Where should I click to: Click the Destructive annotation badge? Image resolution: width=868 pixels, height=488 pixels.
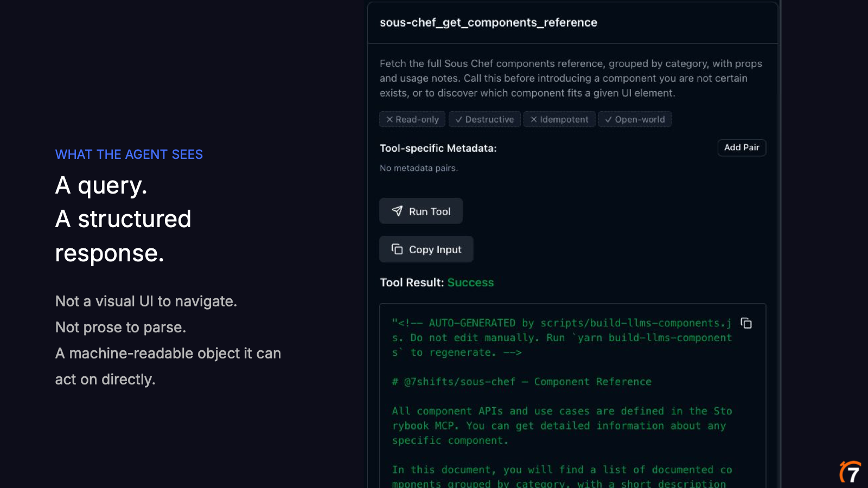(484, 119)
